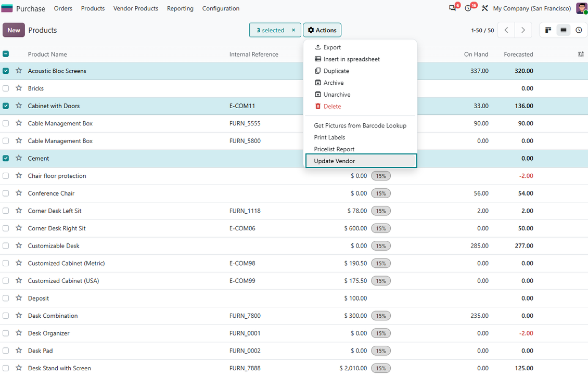588x376 pixels.
Task: Favorite the Desk Pad star
Action: click(x=19, y=351)
